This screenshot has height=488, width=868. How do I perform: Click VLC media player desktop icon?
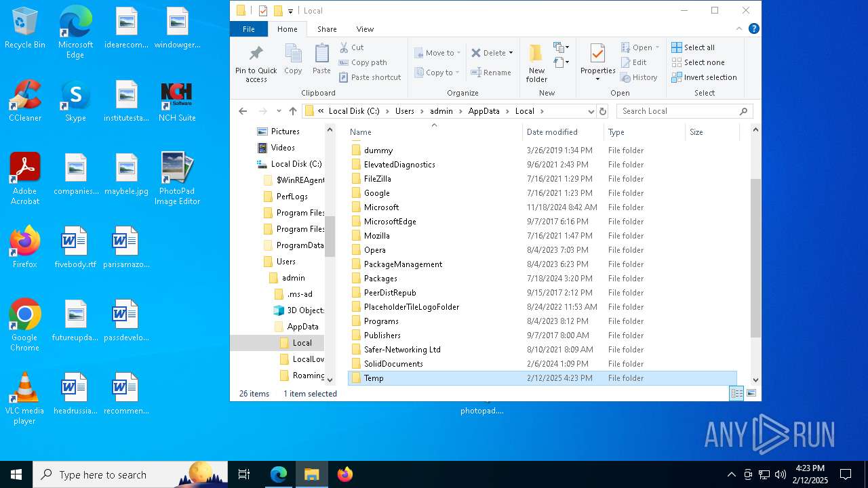24,399
